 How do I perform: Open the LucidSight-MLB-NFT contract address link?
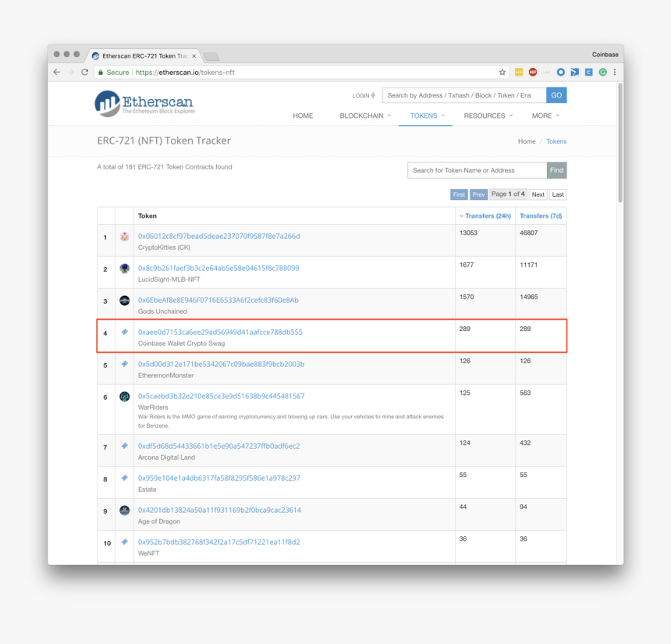coord(218,268)
